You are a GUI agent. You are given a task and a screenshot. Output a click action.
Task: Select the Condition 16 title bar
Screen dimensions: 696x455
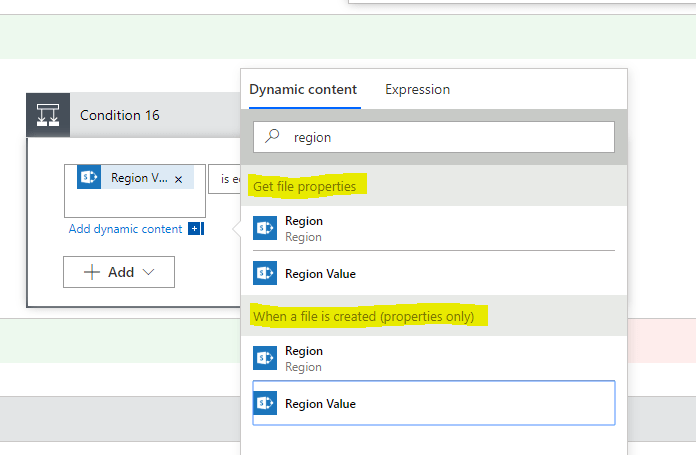[150, 115]
